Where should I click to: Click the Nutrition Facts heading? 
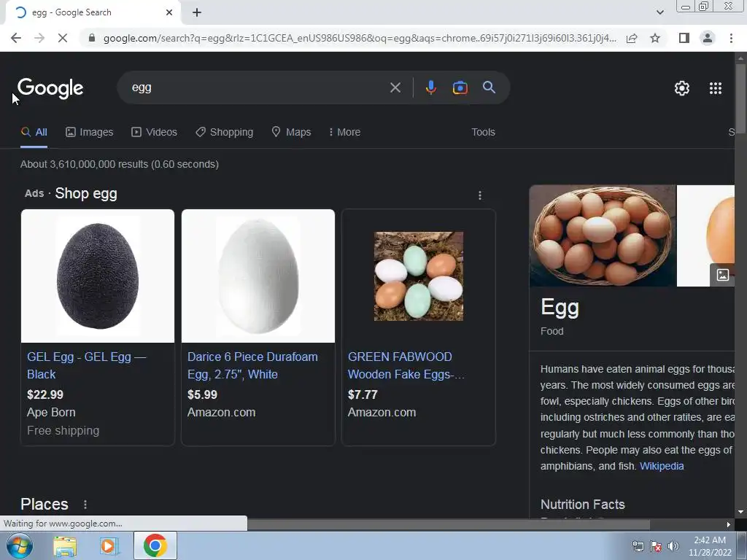[583, 505]
